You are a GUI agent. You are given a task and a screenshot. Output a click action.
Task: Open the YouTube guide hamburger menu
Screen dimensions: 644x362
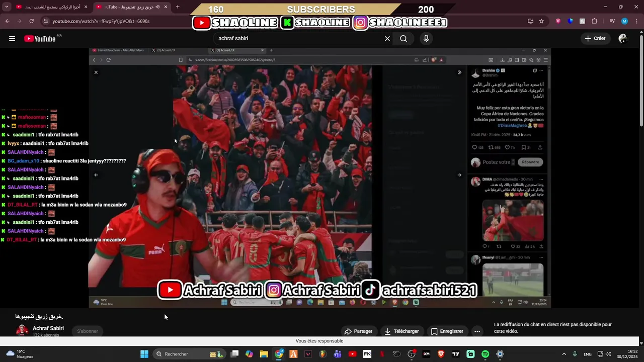click(x=12, y=39)
